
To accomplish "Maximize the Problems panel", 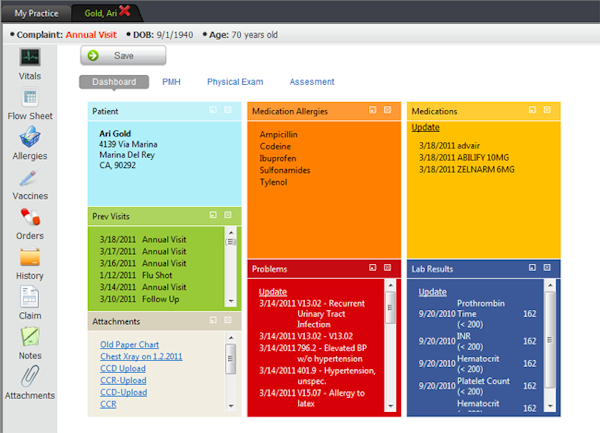I will [373, 267].
